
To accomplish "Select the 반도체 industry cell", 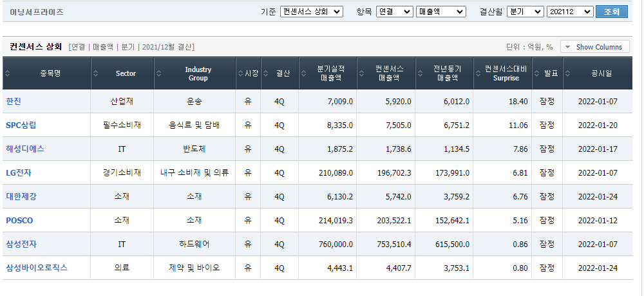I will (194, 149).
